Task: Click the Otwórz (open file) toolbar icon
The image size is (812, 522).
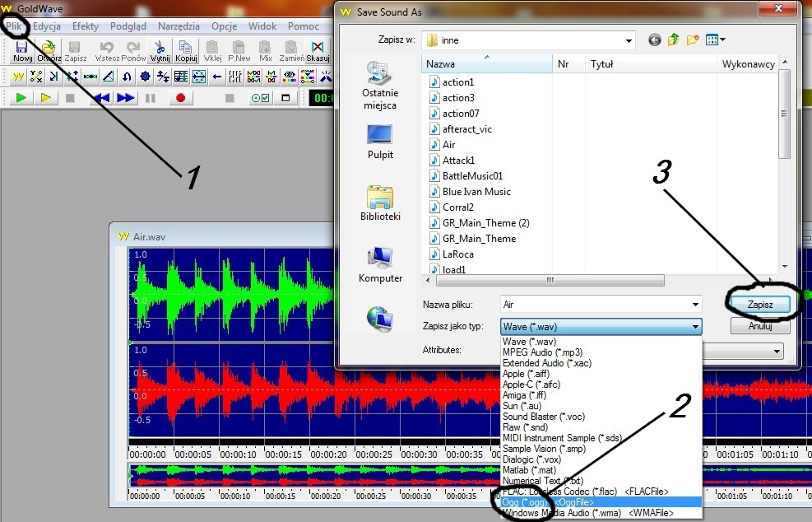Action: point(49,52)
